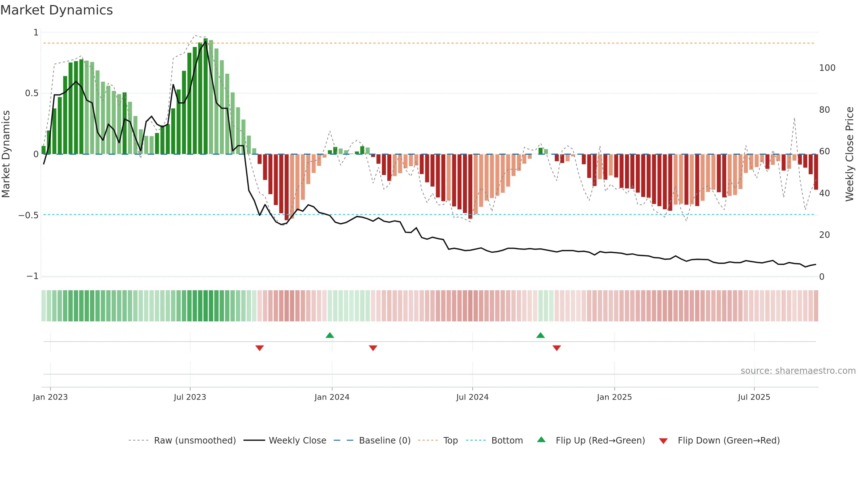Click the red triangle icon in the legend
The image size is (868, 488).
[x=663, y=441]
